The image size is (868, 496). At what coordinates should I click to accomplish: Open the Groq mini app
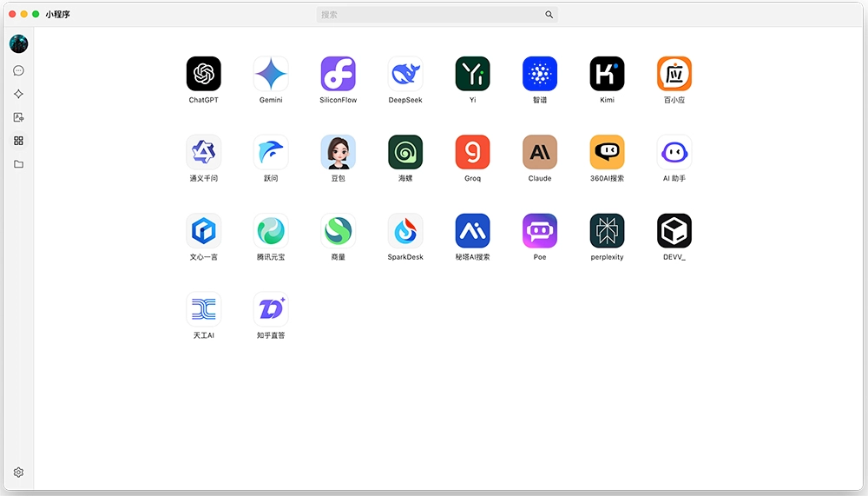473,152
